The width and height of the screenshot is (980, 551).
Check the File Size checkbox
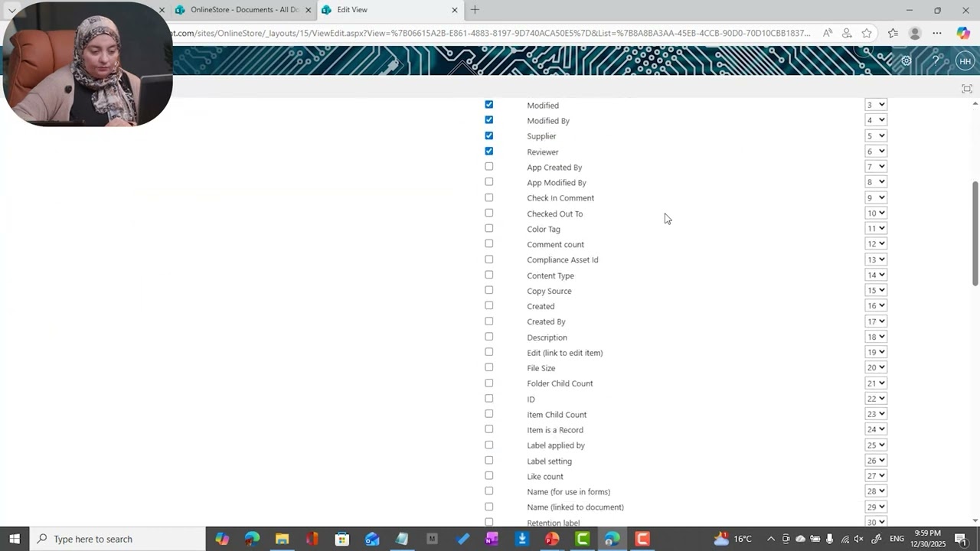489,367
